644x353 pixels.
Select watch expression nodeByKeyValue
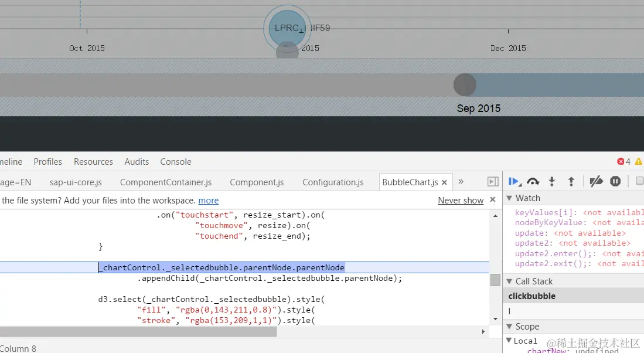coord(579,223)
